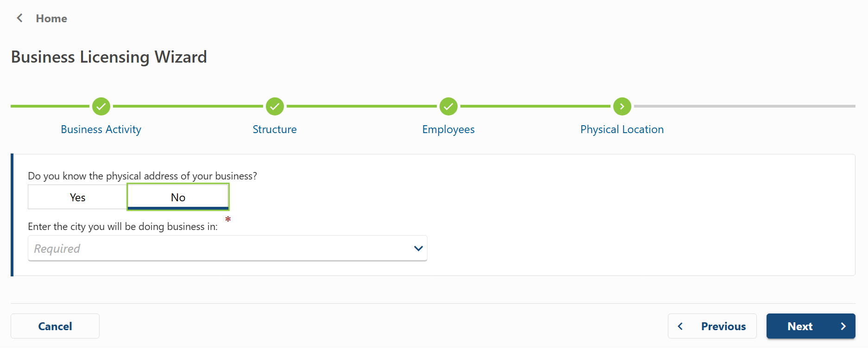The width and height of the screenshot is (868, 358).
Task: Click the Structure step checkmark circle
Action: tap(275, 106)
